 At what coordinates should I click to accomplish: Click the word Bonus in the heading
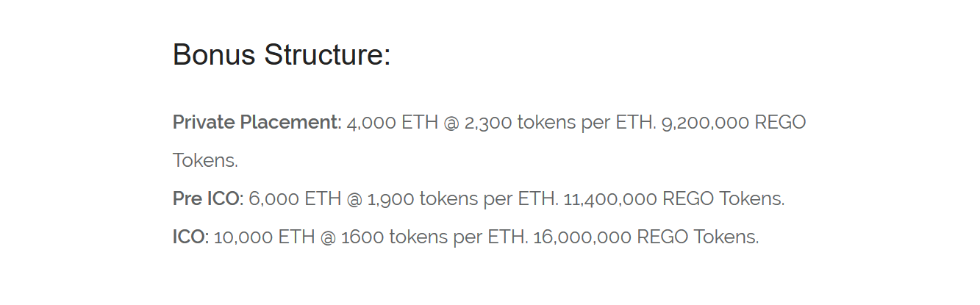click(214, 55)
